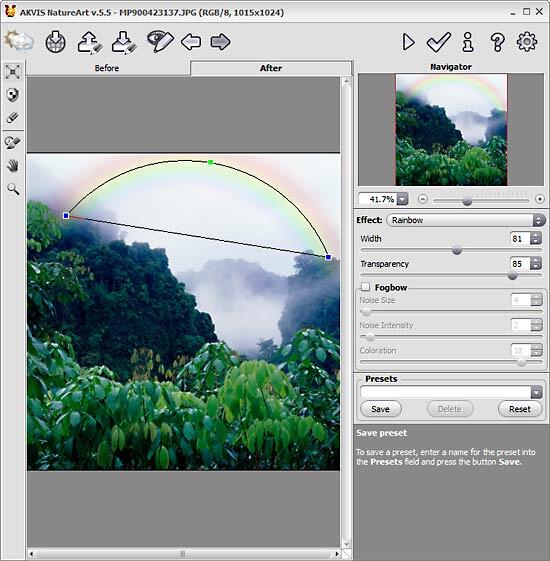Adjust the navigator zoom slider

pyautogui.click(x=467, y=201)
